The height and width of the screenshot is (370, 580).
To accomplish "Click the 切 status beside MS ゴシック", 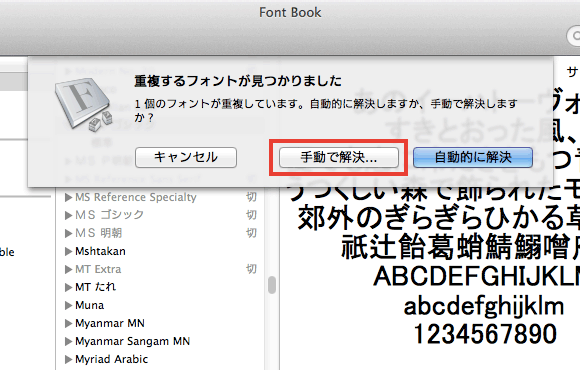I will point(251,215).
